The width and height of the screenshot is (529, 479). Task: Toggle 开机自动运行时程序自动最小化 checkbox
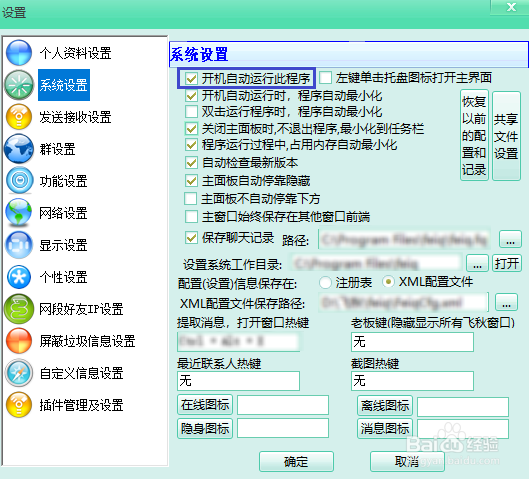click(191, 96)
